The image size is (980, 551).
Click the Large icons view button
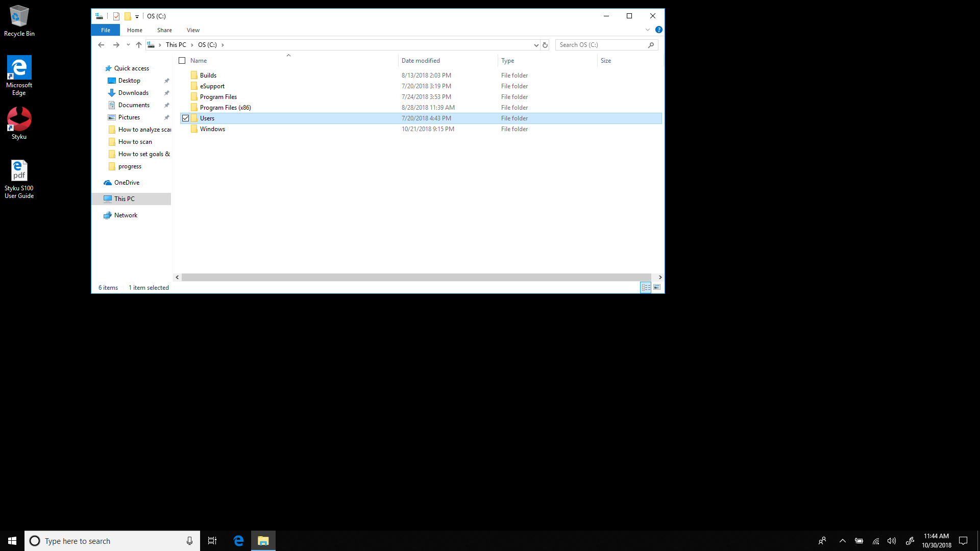(657, 287)
